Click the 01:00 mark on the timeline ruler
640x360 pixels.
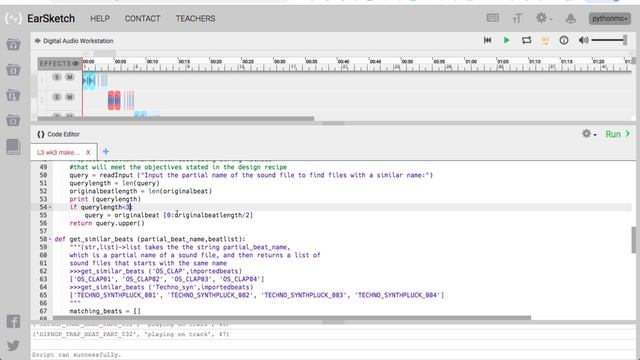[471, 62]
